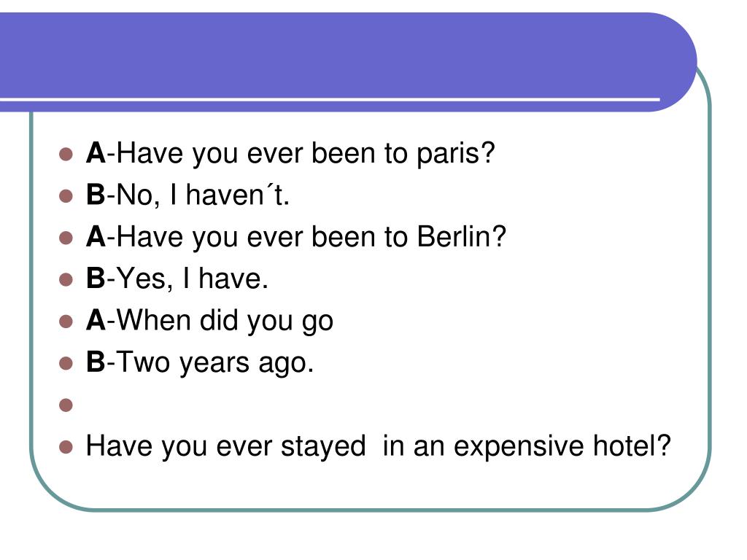747x560 pixels.
Task: Click the line 'A-Have you ever been to paris?'
Action: click(290, 154)
